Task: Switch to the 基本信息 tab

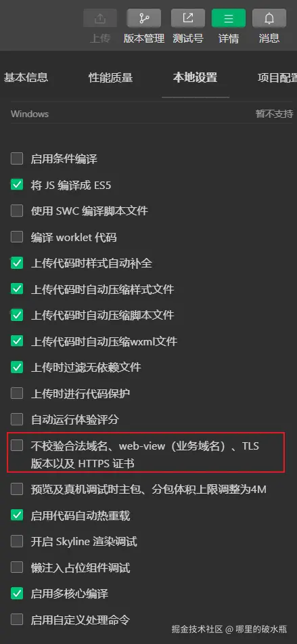Action: point(26,77)
